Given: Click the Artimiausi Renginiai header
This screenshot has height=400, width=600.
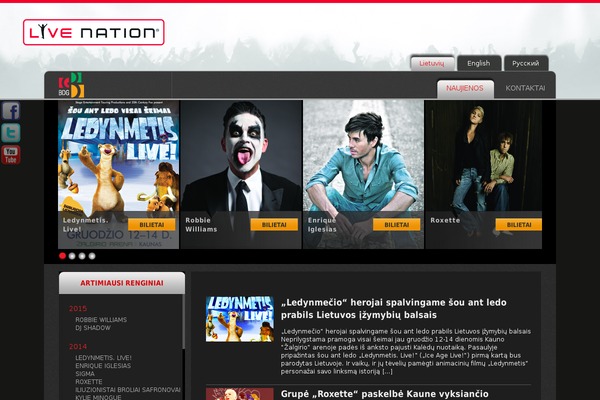Looking at the screenshot, I should [122, 283].
